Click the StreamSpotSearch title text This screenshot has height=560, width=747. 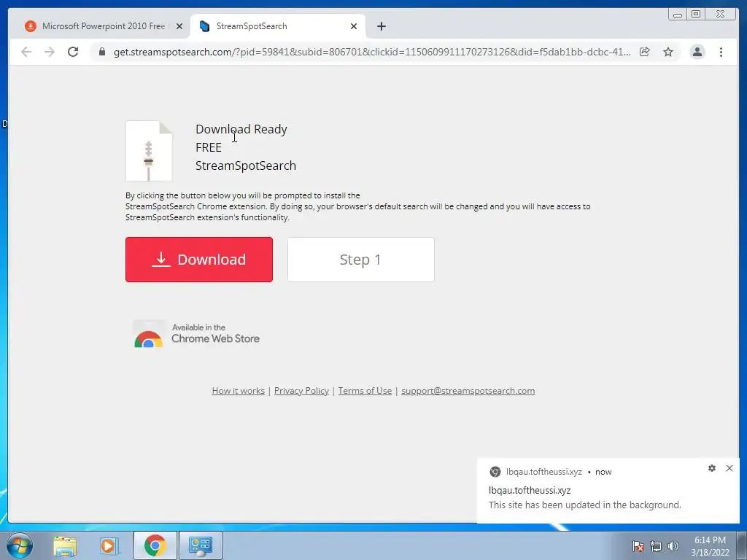[246, 166]
